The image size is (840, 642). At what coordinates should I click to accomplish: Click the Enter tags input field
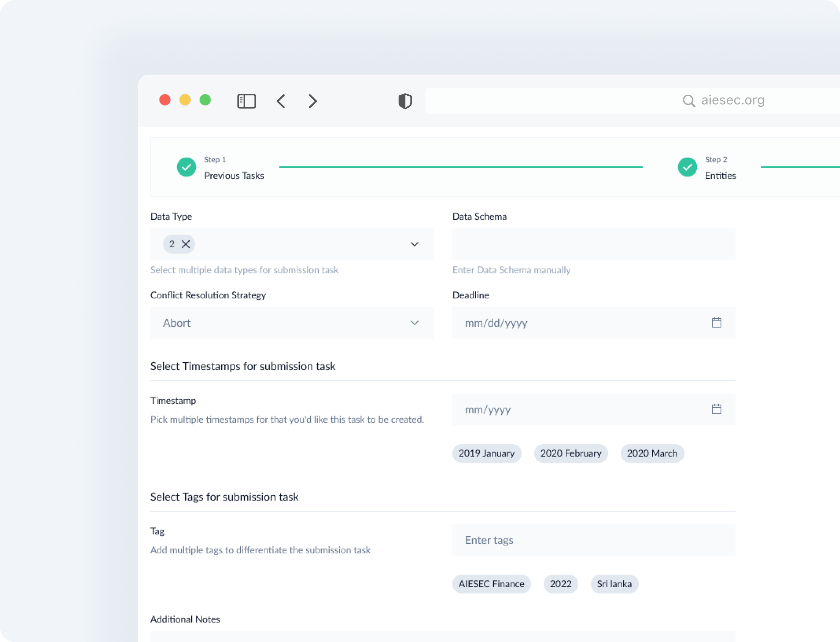[x=594, y=540]
